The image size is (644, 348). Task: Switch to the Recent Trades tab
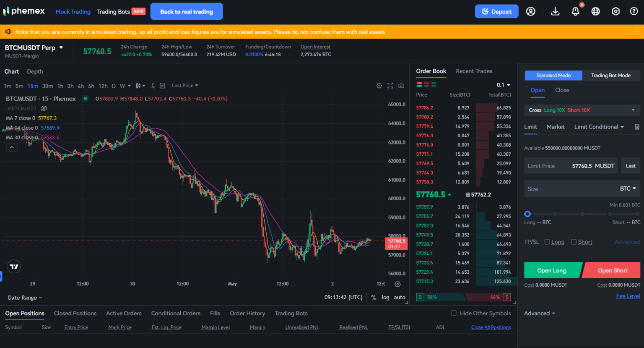[x=474, y=71]
